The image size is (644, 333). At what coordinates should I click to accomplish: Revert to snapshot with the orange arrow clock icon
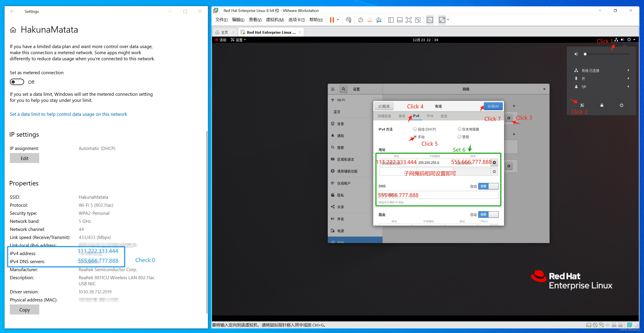pos(369,20)
